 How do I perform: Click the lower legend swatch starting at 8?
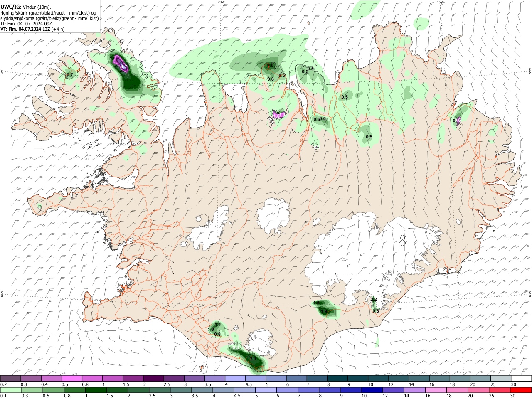[329, 390]
